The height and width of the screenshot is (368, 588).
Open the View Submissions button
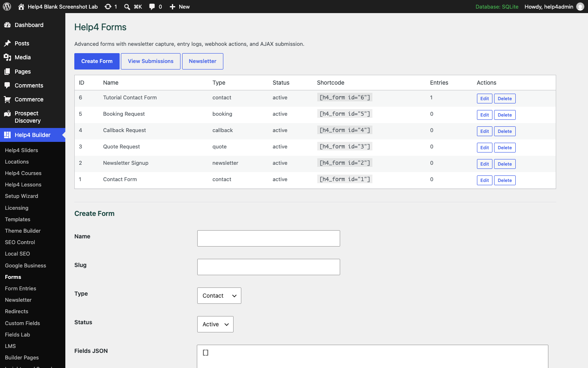click(x=151, y=61)
